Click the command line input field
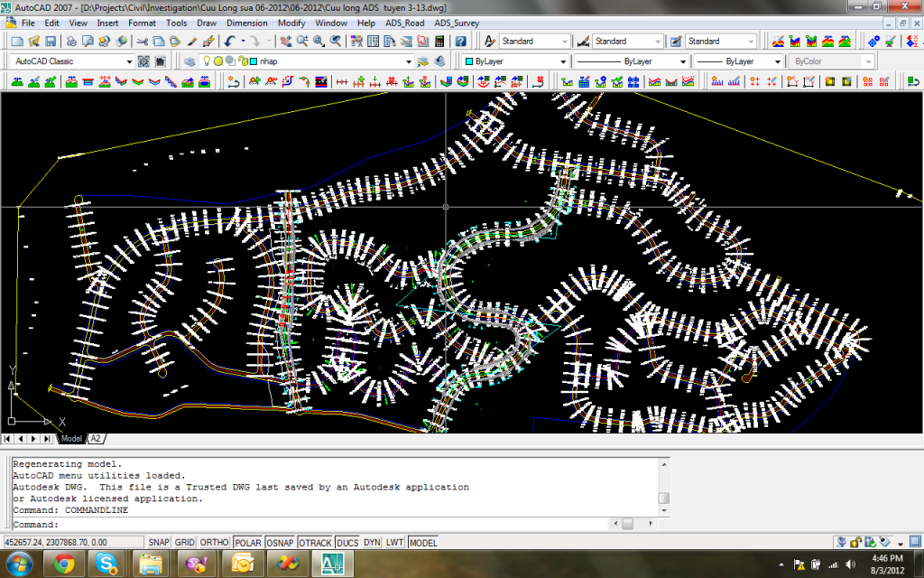 pyautogui.click(x=310, y=525)
